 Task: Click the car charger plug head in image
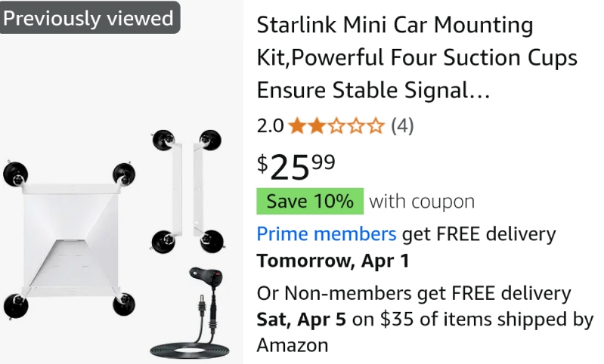pos(207,278)
